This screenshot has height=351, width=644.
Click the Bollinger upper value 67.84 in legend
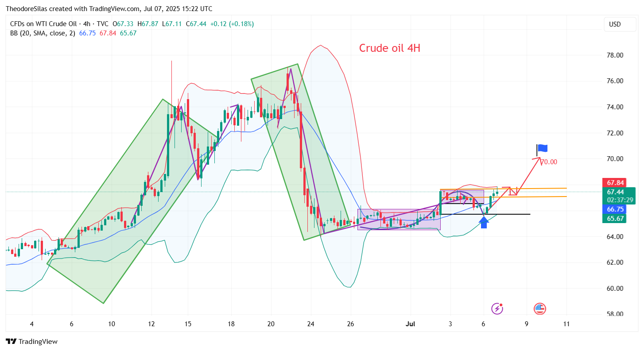[108, 33]
